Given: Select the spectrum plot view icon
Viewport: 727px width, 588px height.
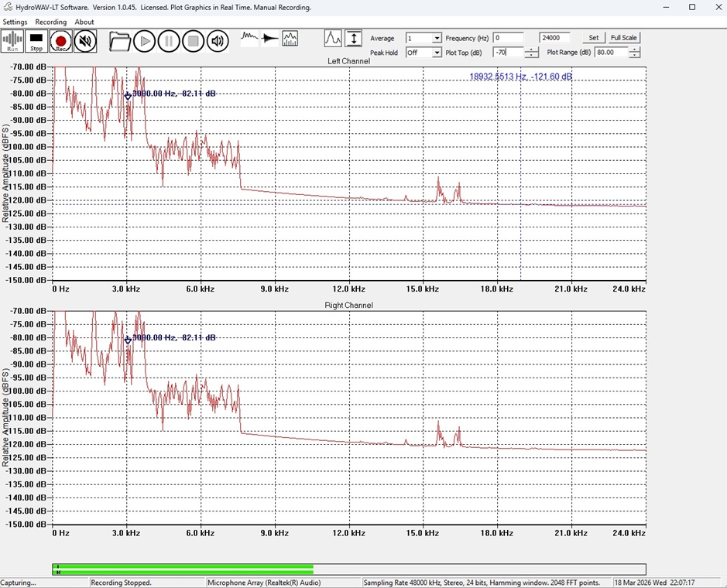Looking at the screenshot, I should click(290, 38).
